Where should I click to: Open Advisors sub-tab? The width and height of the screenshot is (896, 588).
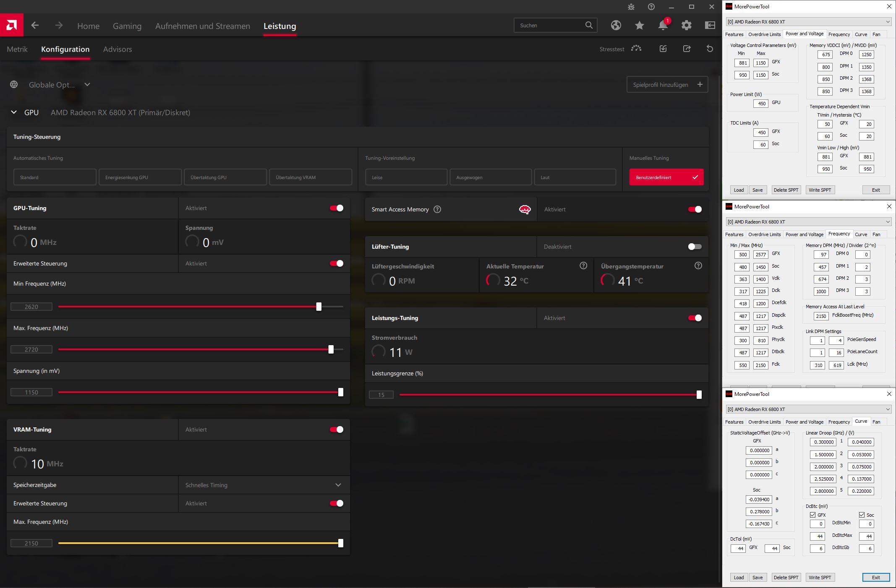point(118,49)
